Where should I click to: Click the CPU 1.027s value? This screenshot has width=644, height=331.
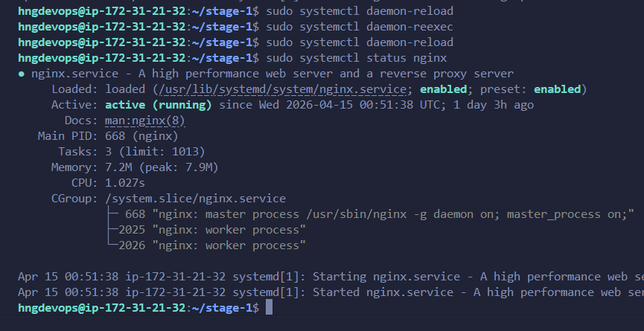click(x=125, y=183)
